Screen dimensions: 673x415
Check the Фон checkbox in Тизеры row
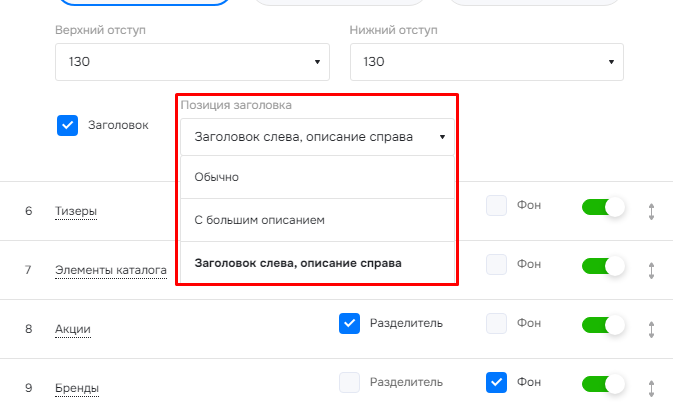pos(496,205)
